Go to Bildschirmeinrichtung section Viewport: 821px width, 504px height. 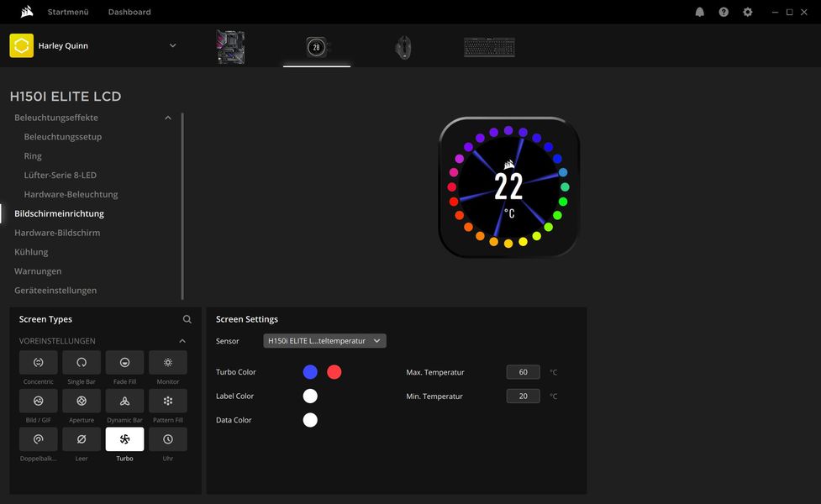click(x=59, y=213)
